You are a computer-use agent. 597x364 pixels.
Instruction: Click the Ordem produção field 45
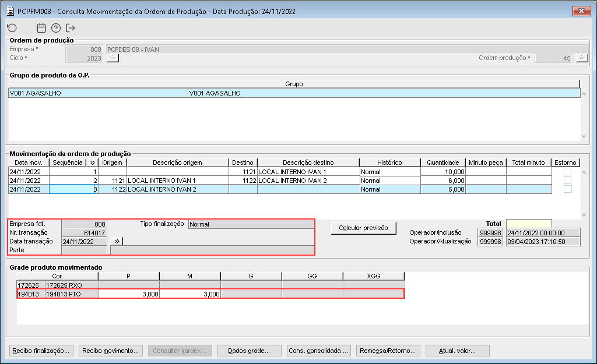tap(554, 58)
